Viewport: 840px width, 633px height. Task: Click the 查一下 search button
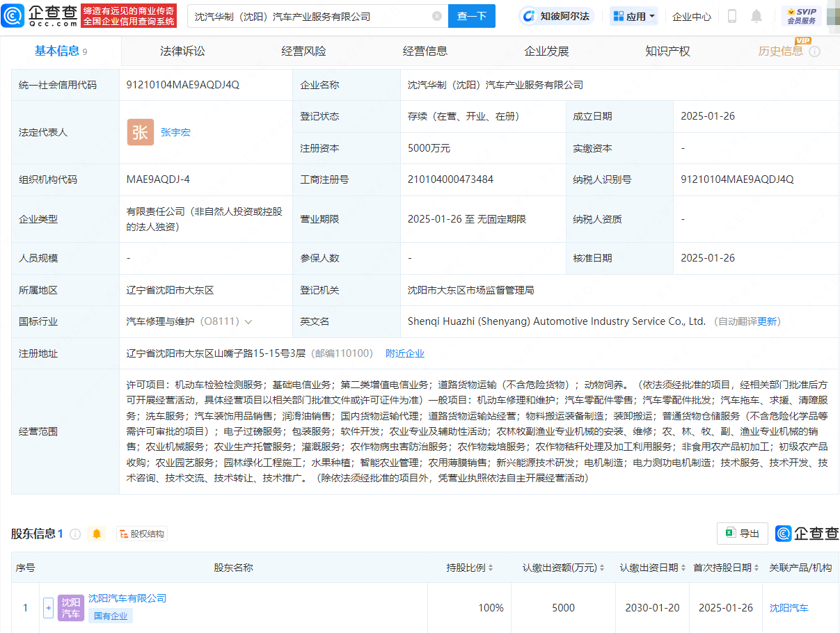point(472,16)
